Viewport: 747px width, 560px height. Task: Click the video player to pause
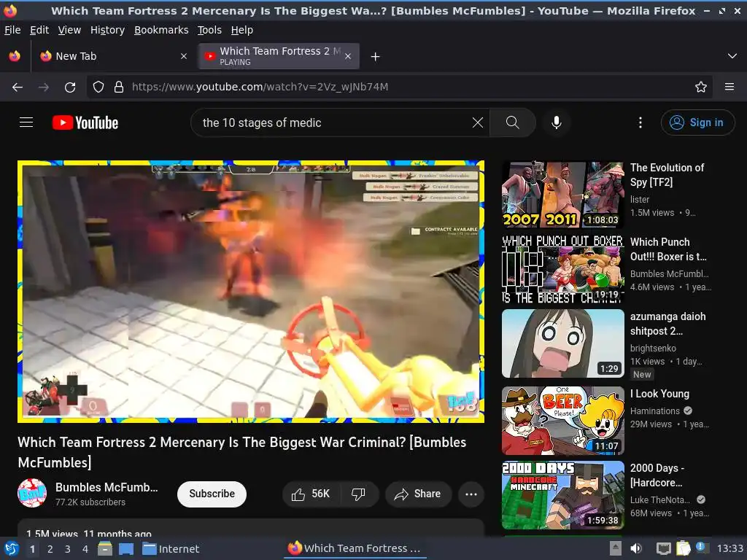coord(251,292)
